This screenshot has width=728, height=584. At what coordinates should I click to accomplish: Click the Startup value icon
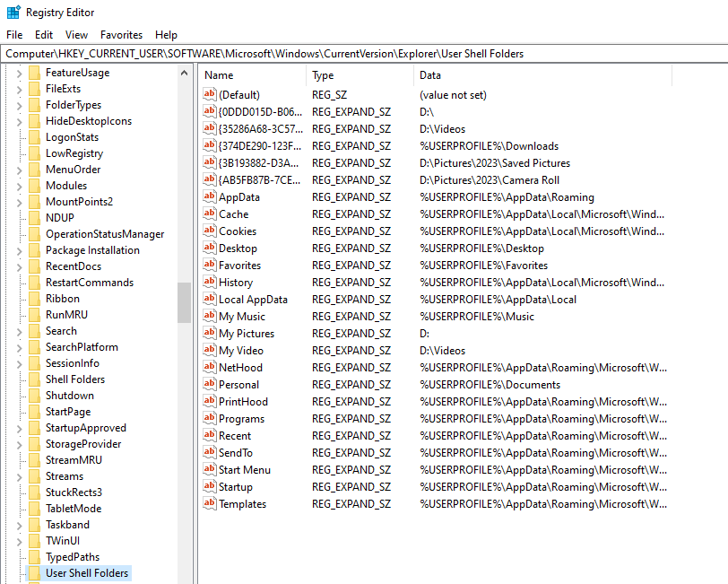click(x=210, y=486)
